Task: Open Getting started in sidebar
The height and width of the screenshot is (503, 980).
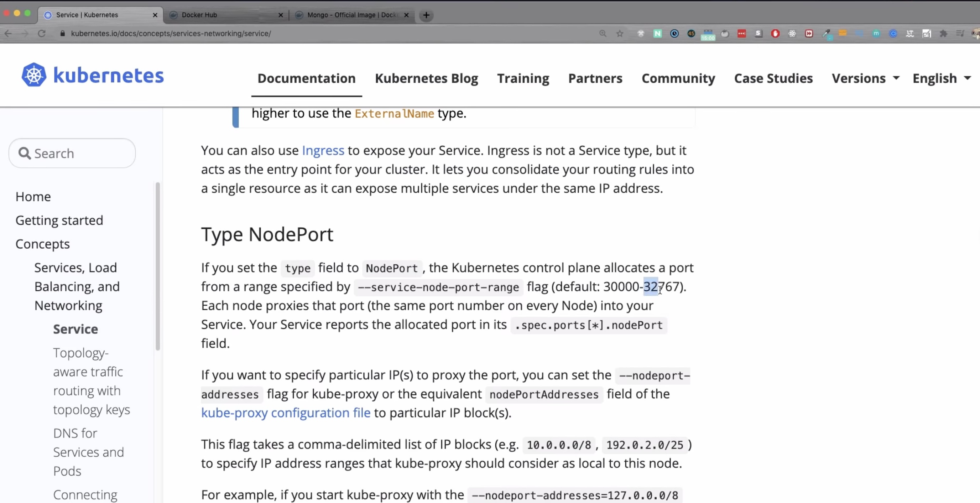Action: [x=59, y=220]
